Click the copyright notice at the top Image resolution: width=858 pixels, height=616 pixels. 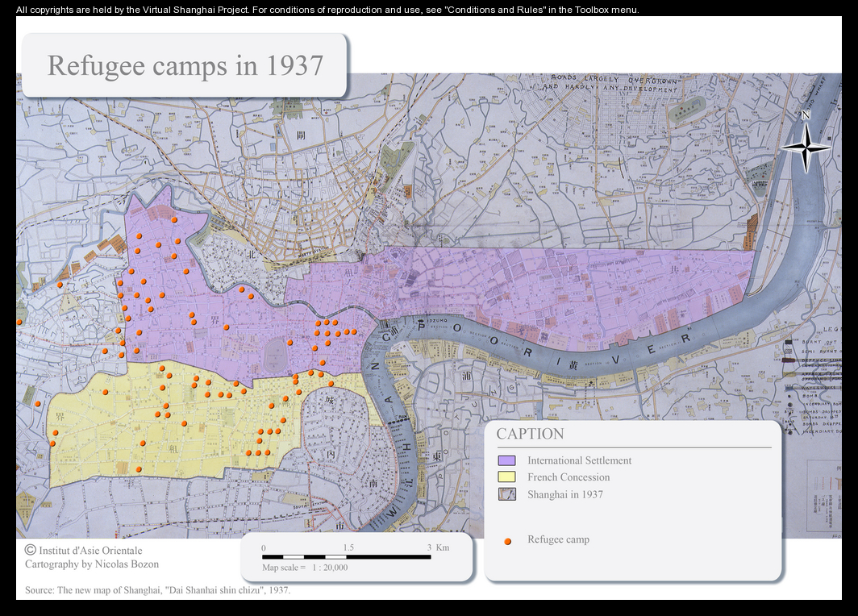point(327,10)
